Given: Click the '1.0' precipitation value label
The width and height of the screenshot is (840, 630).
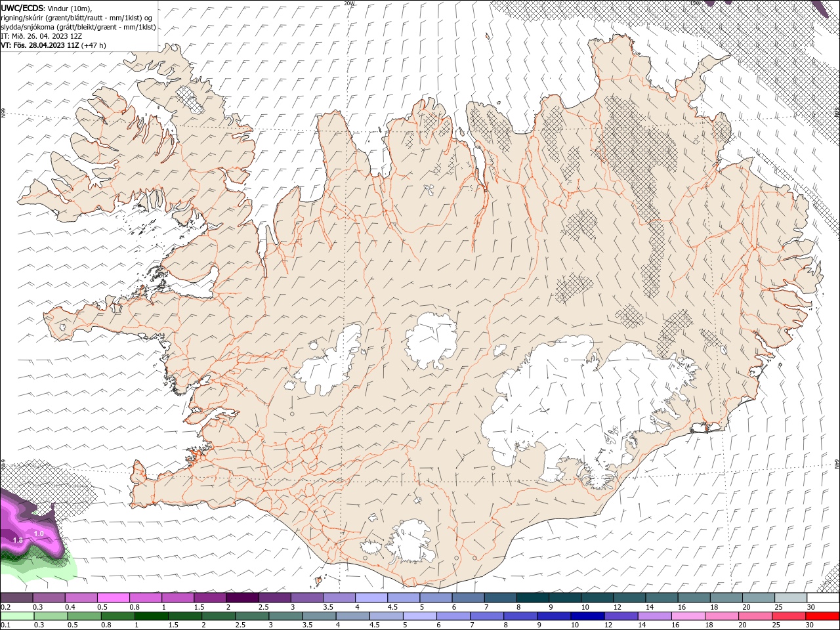Looking at the screenshot, I should [39, 534].
